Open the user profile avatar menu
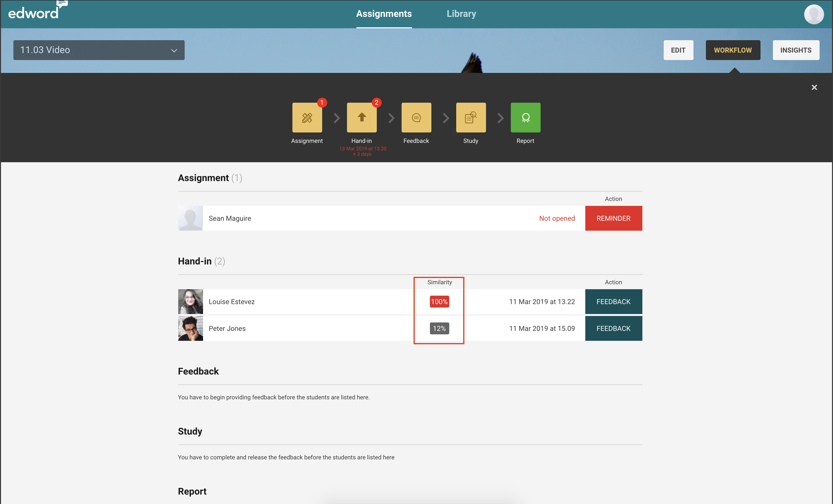The width and height of the screenshot is (833, 504). 814,14
